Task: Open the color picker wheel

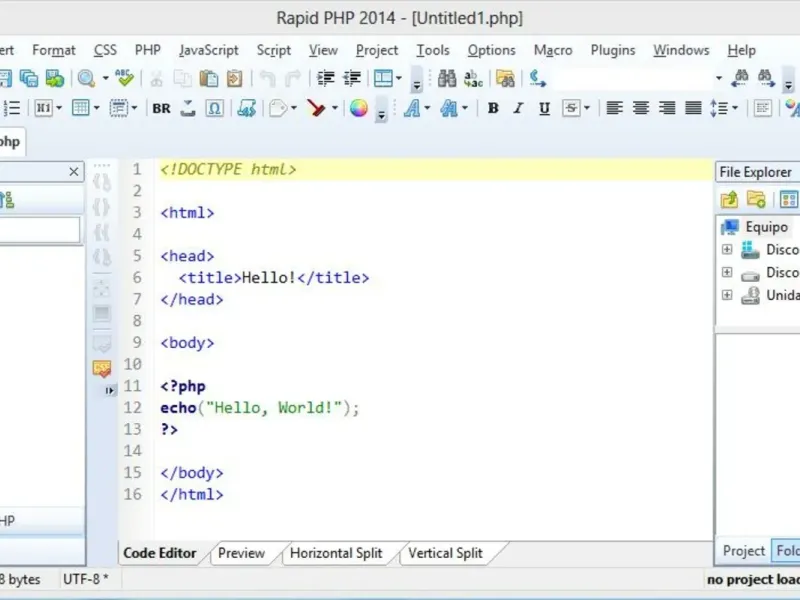Action: (359, 108)
